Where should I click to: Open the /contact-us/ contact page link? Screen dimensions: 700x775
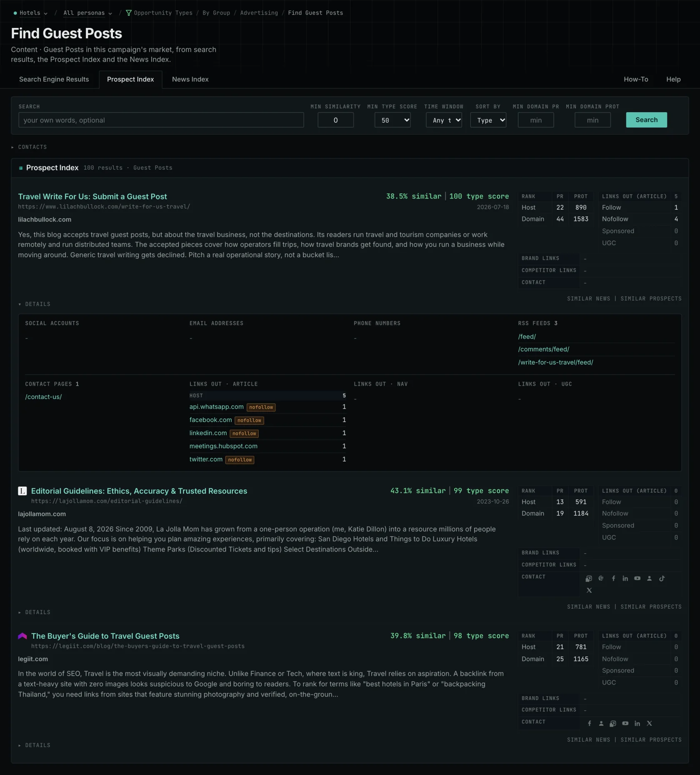click(43, 397)
